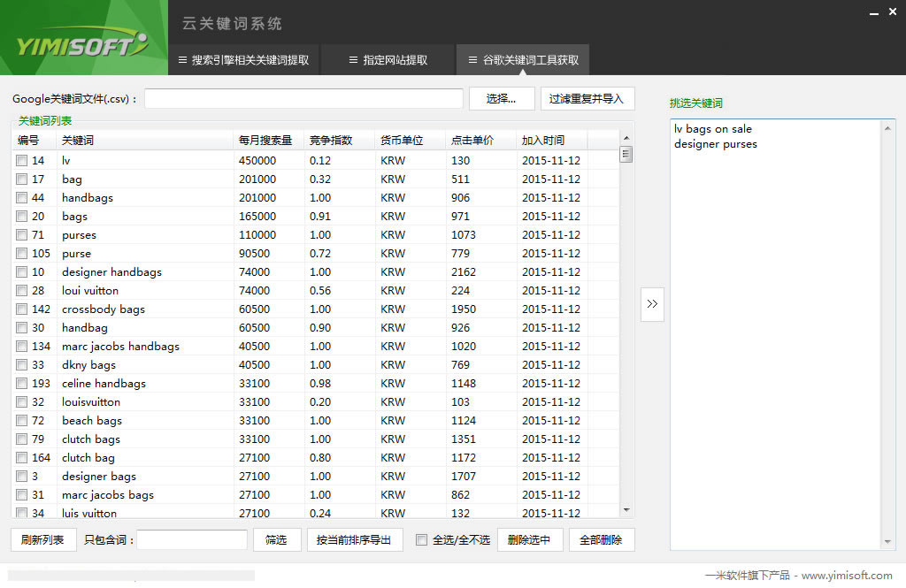
Task: Sort by the 编号 column header
Action: [x=35, y=141]
